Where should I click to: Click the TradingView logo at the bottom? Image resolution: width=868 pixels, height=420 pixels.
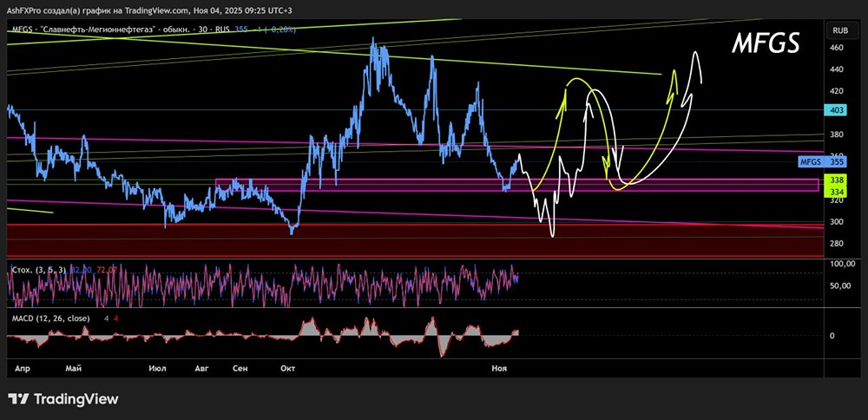coord(63,399)
